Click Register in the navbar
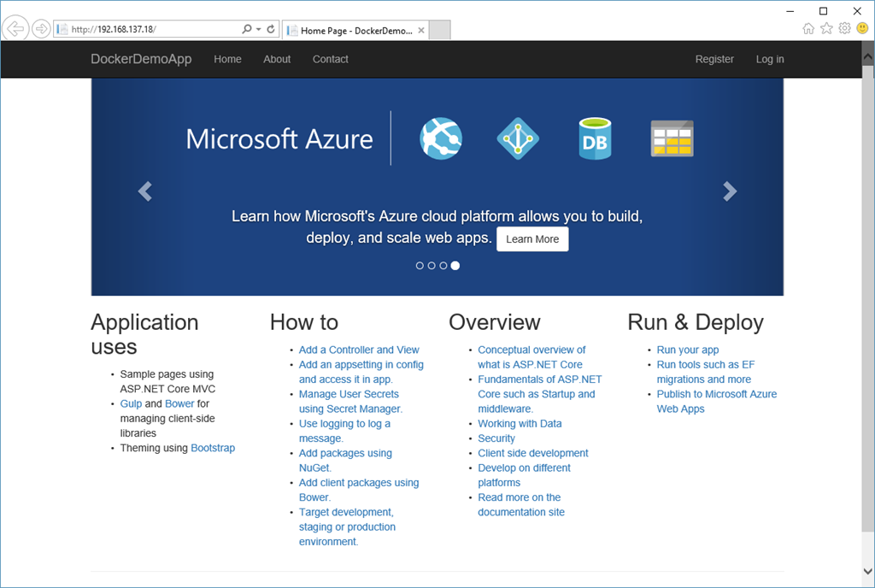 (714, 59)
